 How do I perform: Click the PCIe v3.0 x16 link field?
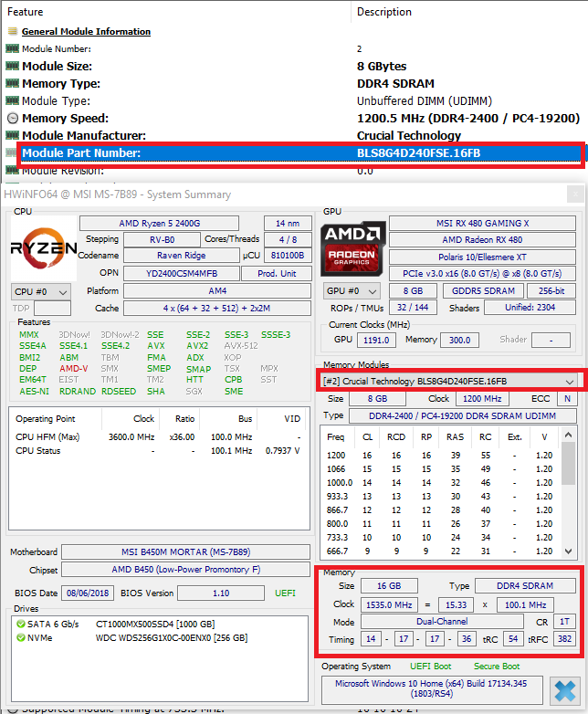point(482,273)
